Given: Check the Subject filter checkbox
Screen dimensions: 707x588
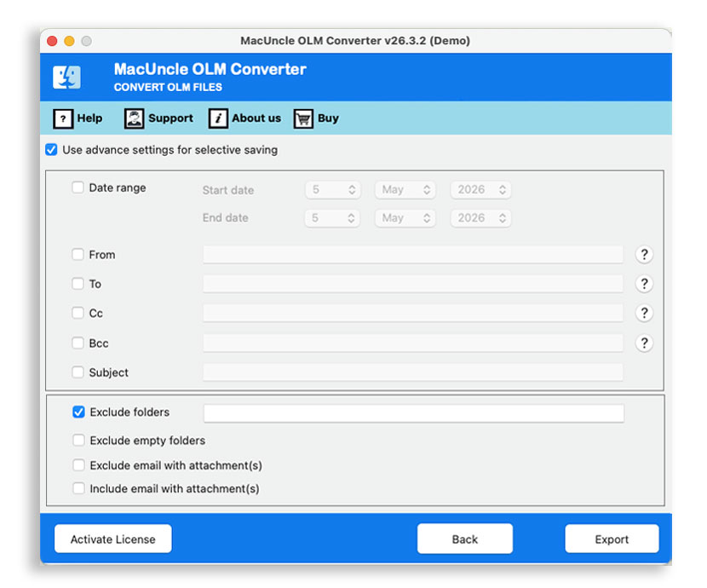Looking at the screenshot, I should pos(78,372).
